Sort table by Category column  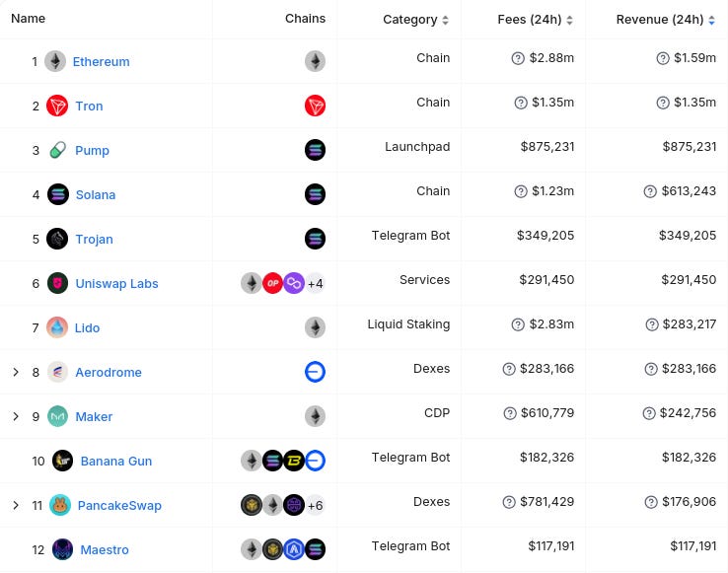pos(415,20)
